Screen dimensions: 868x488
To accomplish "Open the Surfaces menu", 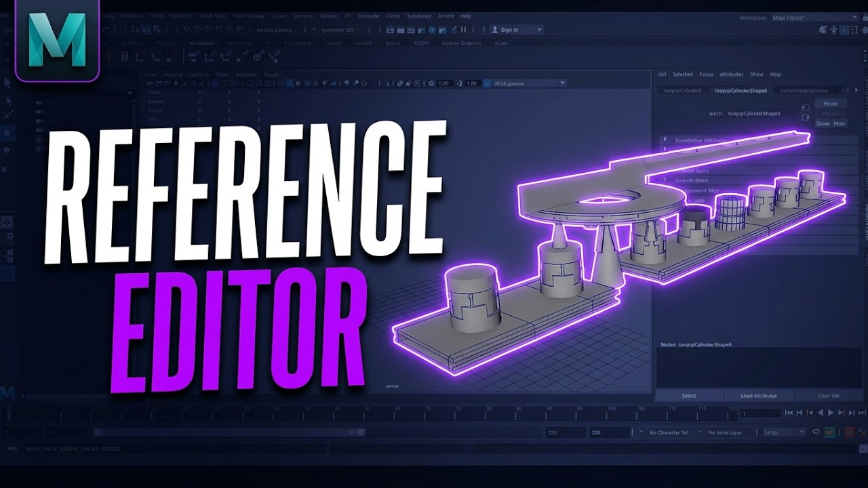I will point(303,16).
